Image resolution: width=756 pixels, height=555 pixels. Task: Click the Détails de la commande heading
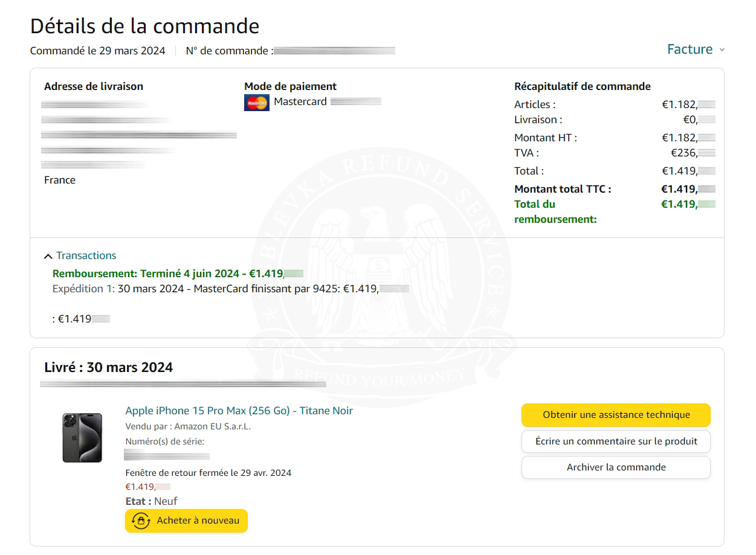point(144,26)
